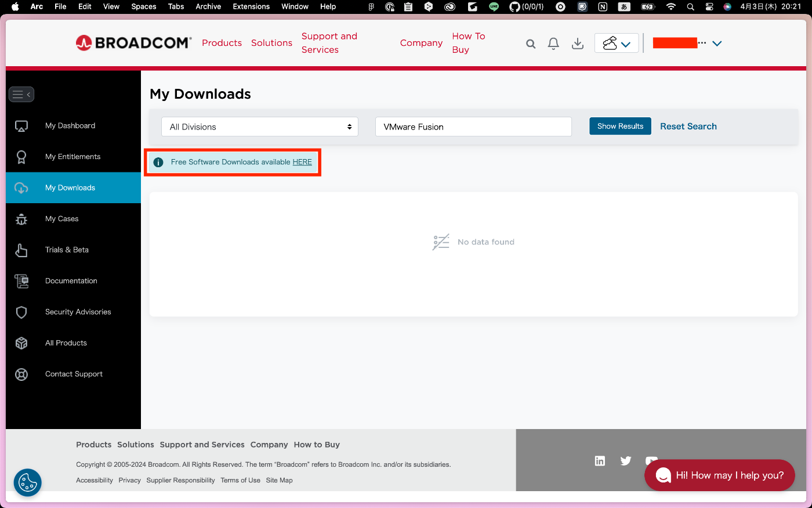Viewport: 812px width, 508px height.
Task: Open Documentation sidebar item
Action: pyautogui.click(x=71, y=281)
